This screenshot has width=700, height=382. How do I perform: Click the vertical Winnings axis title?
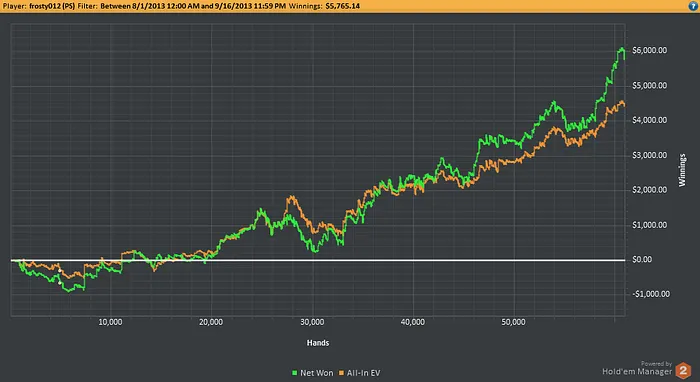click(682, 170)
